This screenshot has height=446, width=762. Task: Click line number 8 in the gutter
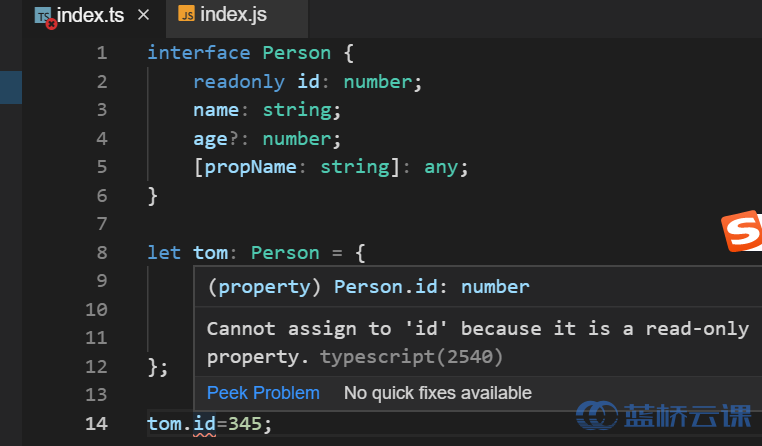pyautogui.click(x=102, y=253)
